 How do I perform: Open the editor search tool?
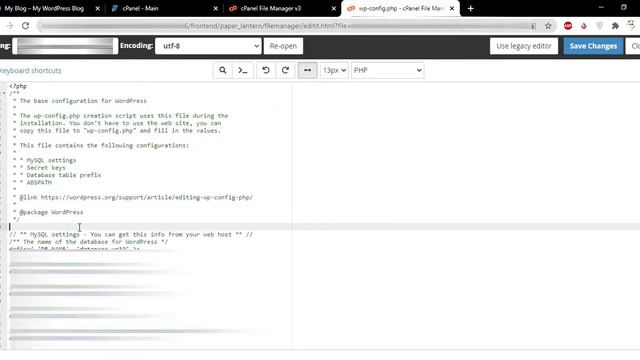[x=222, y=70]
